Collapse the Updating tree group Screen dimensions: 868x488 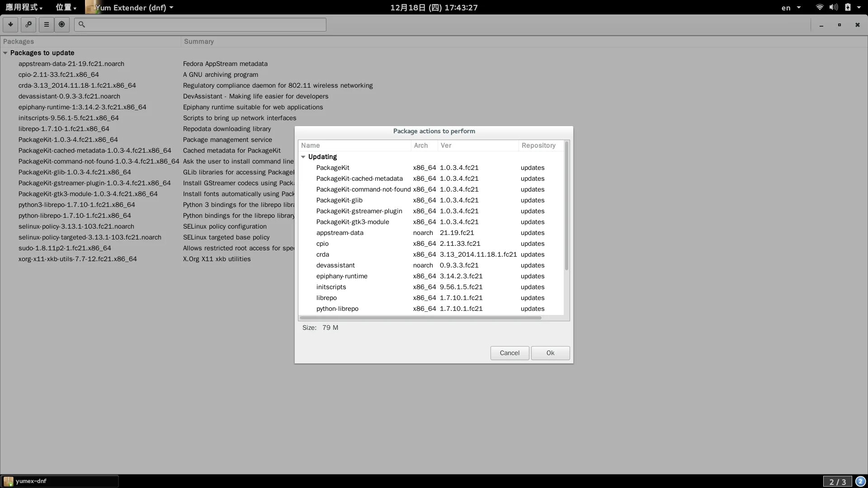tap(303, 157)
